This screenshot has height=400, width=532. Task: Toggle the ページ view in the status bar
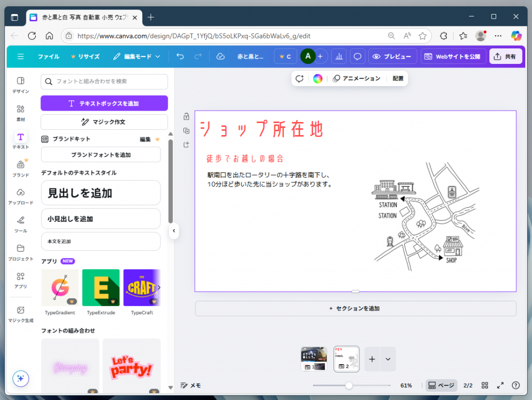click(441, 385)
